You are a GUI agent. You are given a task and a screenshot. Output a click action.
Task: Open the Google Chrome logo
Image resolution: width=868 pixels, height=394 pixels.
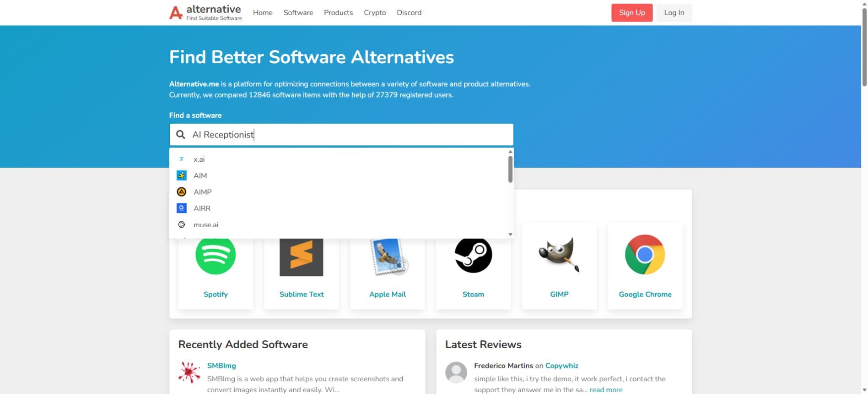point(645,255)
